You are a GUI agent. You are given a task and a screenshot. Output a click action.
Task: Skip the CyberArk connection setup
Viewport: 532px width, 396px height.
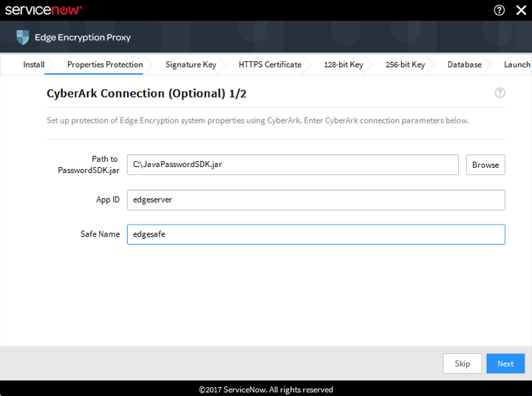point(462,363)
